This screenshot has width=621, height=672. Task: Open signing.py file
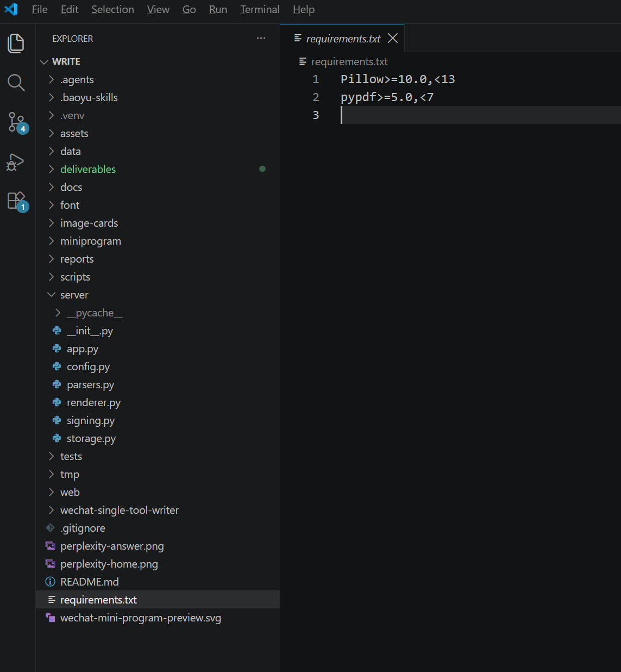coord(158,420)
